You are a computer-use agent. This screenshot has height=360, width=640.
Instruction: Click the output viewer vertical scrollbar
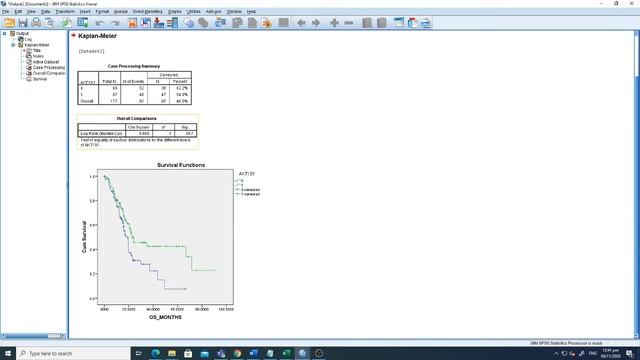(x=637, y=184)
